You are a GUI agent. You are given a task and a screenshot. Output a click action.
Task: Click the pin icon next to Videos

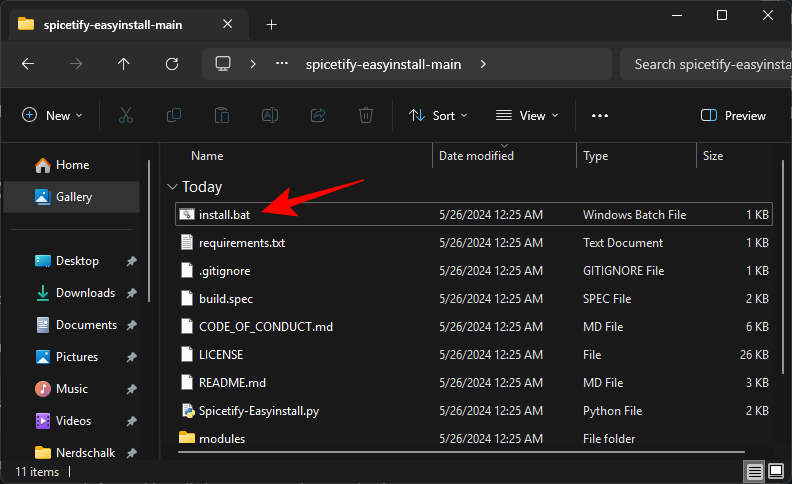click(x=131, y=421)
